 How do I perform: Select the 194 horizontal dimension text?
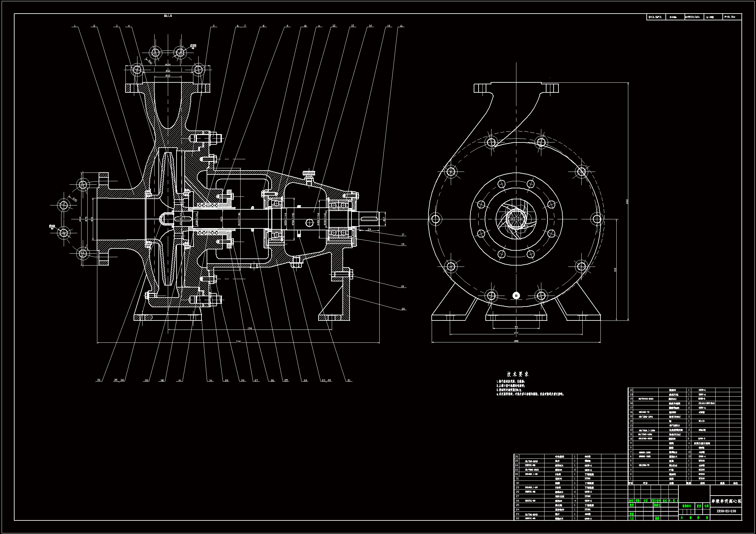click(x=250, y=328)
